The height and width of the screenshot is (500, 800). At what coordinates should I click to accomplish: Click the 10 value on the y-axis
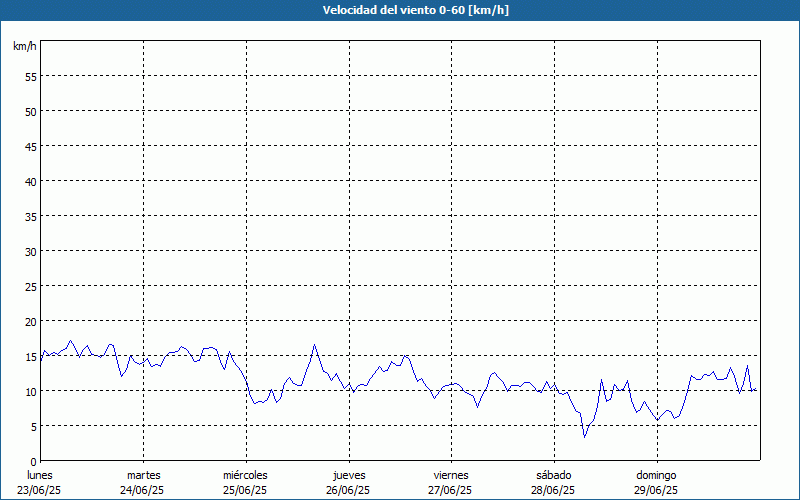coord(31,392)
